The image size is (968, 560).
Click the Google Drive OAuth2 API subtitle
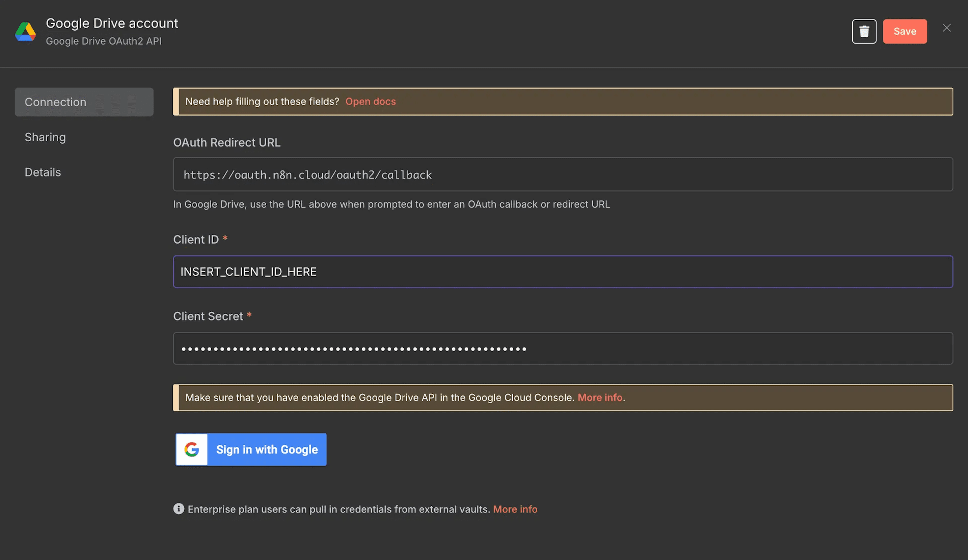click(104, 41)
